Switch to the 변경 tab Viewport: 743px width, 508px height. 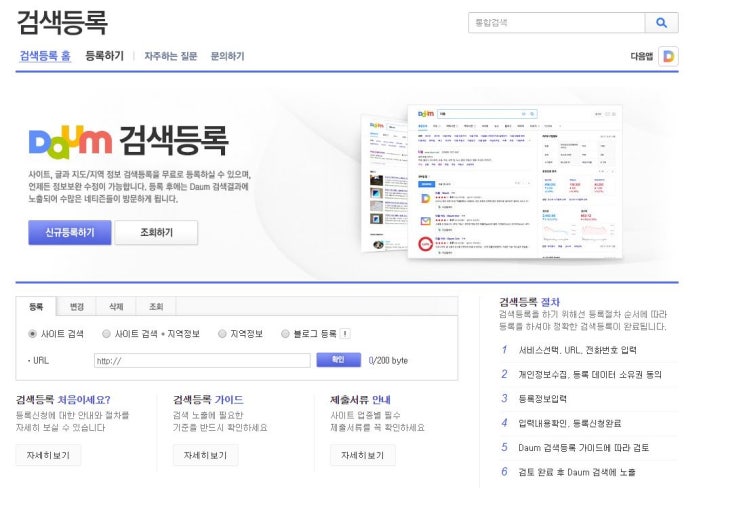[x=76, y=307]
